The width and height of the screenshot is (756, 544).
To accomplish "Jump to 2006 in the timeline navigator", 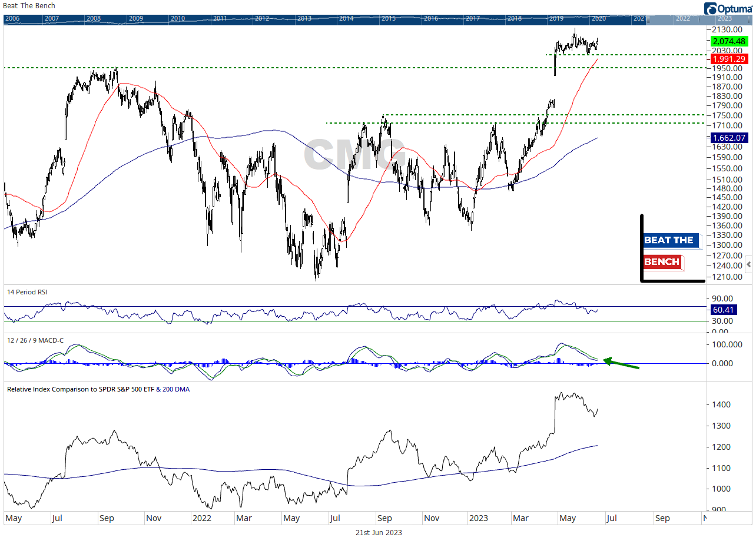I will click(12, 19).
